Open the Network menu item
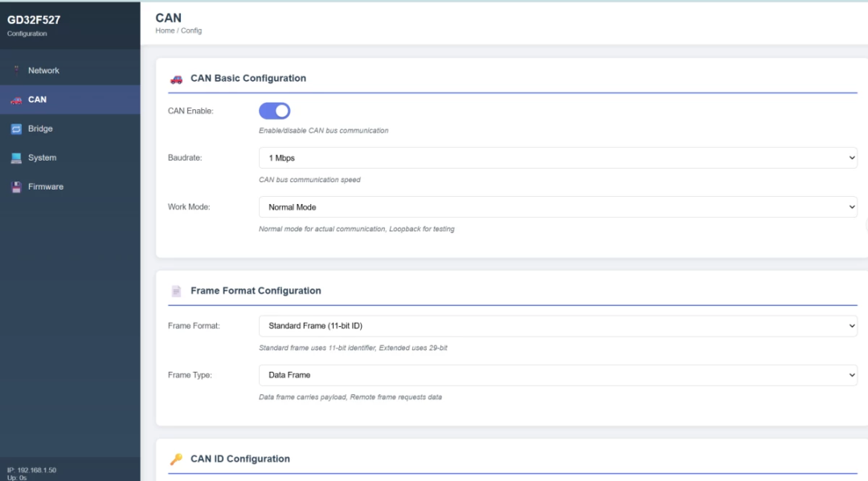Screen dimensions: 868x481 (43, 71)
